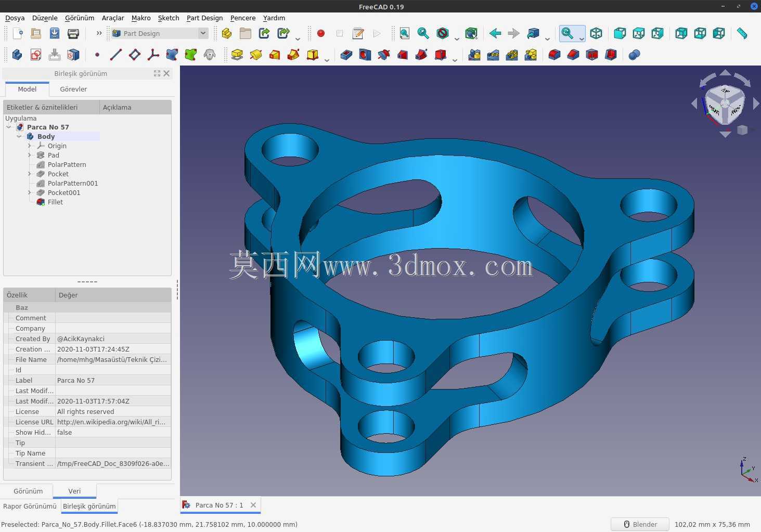Collapse the Parca No 57 tree node

click(9, 127)
